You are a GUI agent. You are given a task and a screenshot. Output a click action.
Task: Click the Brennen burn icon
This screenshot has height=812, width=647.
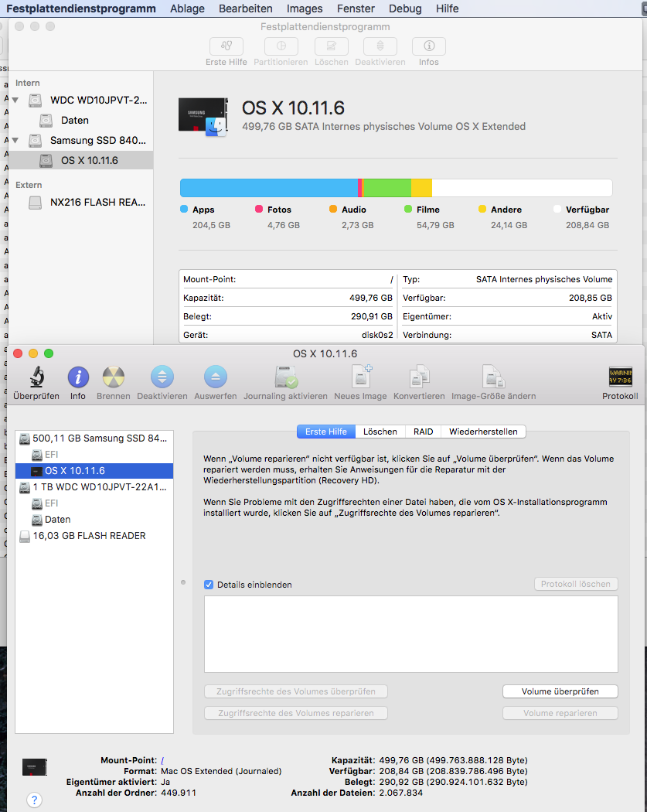coord(114,377)
